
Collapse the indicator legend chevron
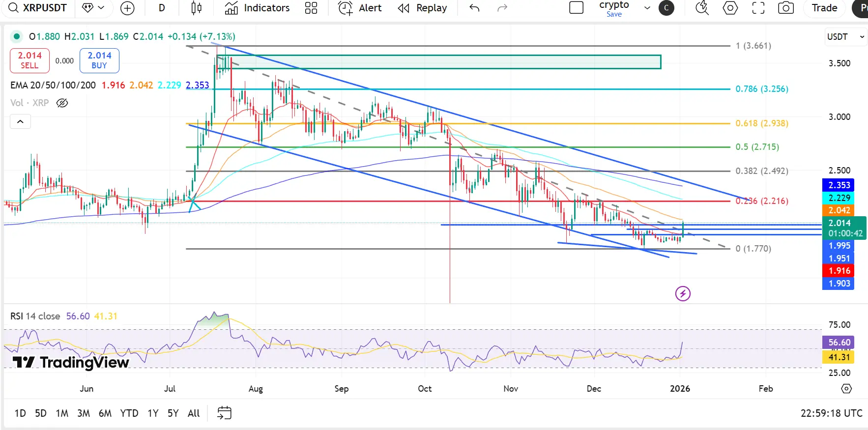[x=20, y=121]
